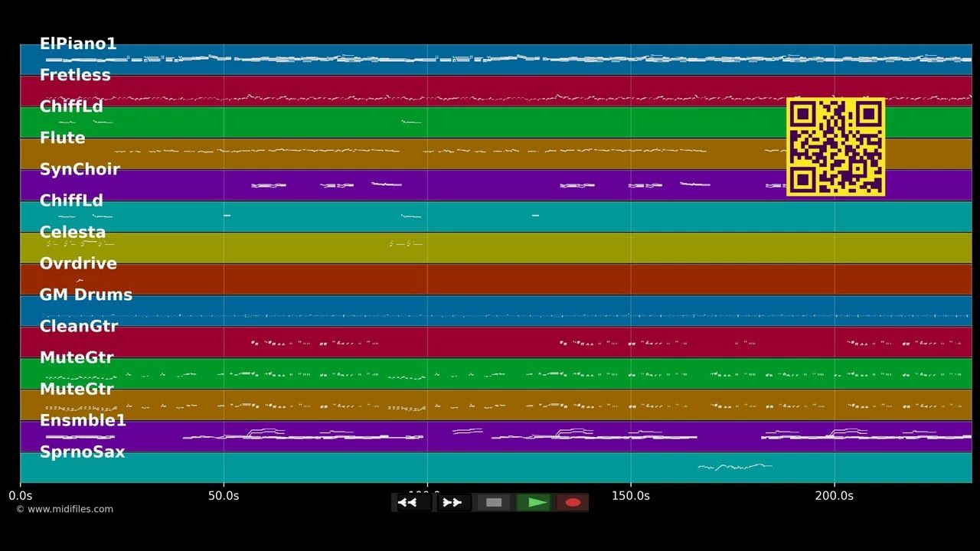The image size is (980, 551).
Task: Jump to the 150.0s timeline marker
Action: click(631, 496)
